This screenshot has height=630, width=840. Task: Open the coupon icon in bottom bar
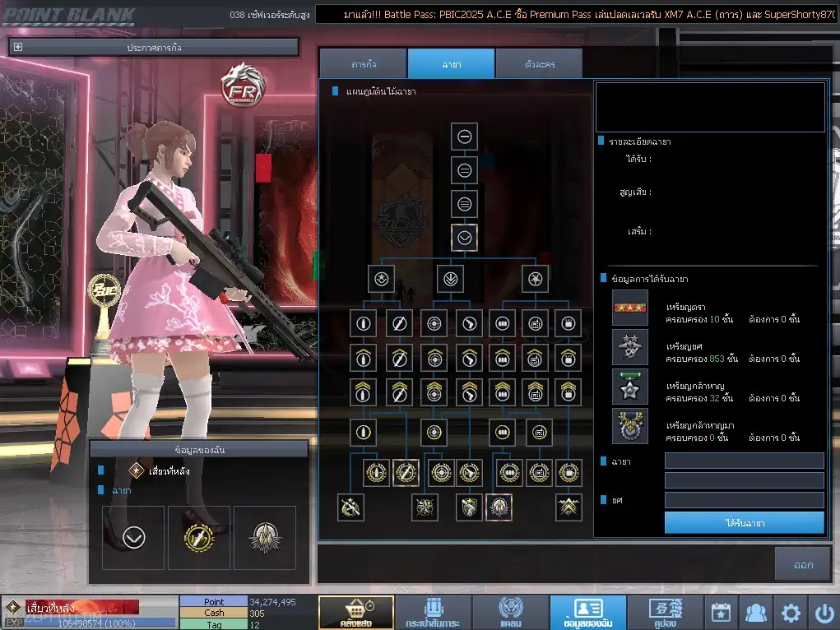(x=666, y=613)
